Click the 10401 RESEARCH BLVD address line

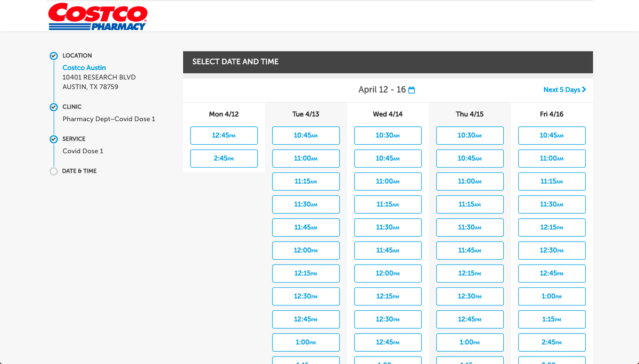[x=99, y=77]
